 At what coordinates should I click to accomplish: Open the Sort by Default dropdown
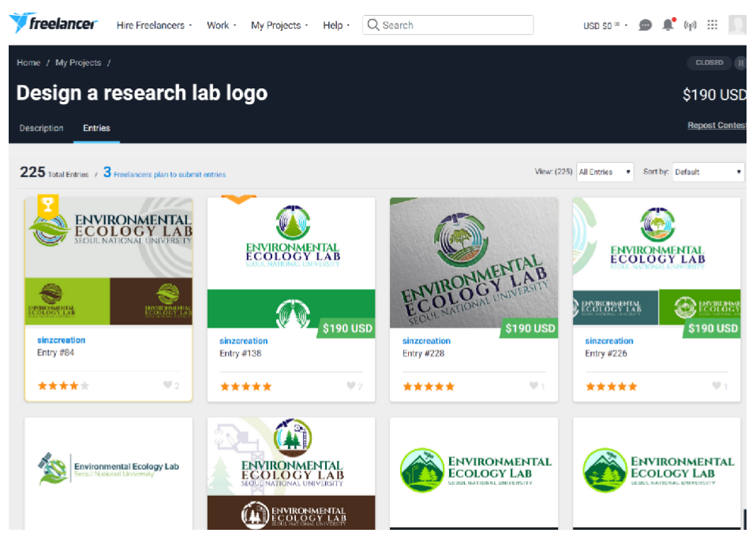709,171
